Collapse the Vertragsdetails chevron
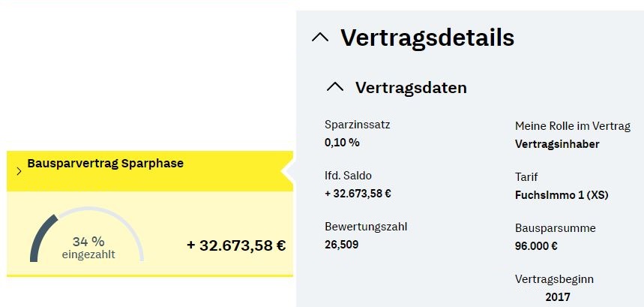 [320, 37]
